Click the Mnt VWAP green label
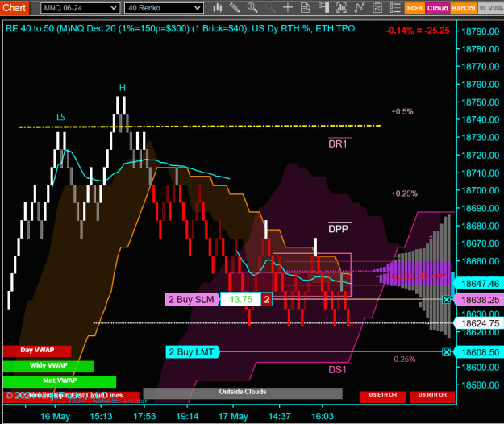 coord(60,381)
